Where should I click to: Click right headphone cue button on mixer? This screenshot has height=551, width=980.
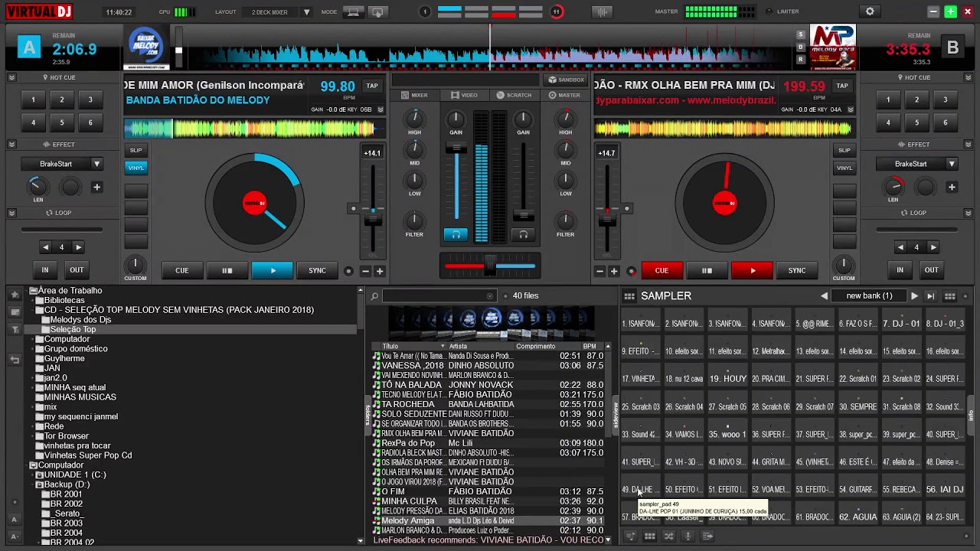pos(523,235)
